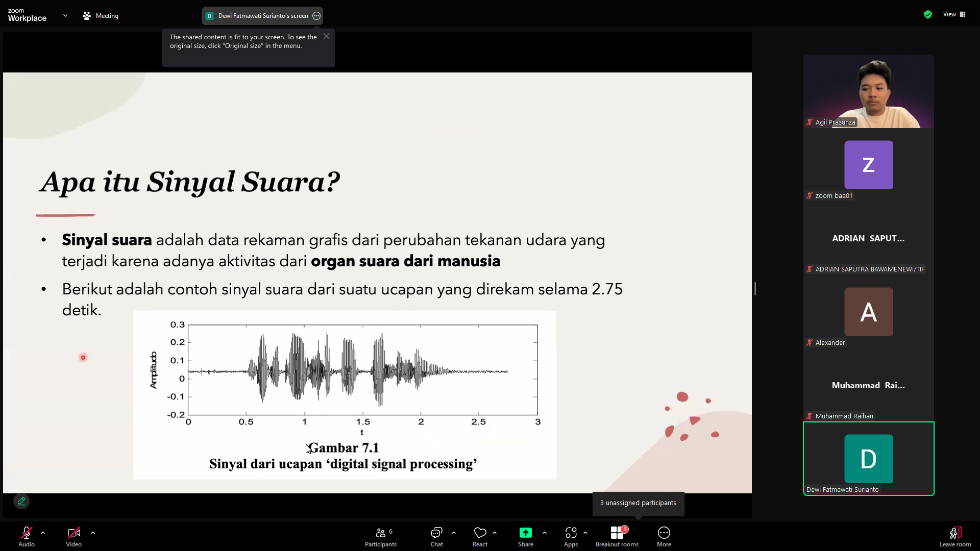Screen dimensions: 980x551
Task: Expand Zoom Workplace dropdown chevron
Action: tap(65, 16)
